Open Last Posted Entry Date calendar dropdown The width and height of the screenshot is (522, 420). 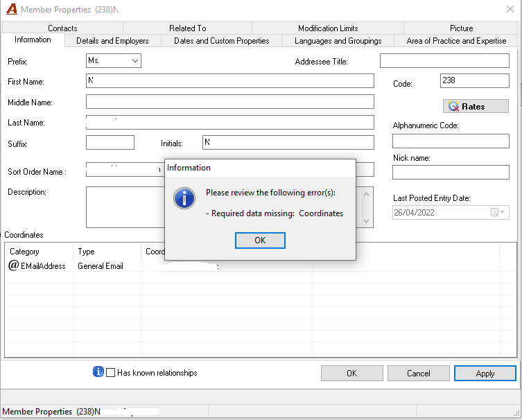498,212
